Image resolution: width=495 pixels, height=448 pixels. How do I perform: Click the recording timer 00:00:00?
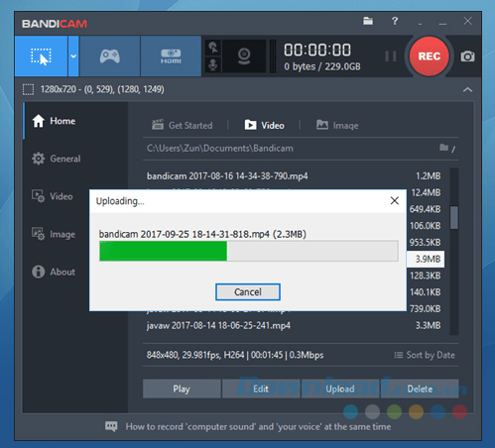click(317, 51)
